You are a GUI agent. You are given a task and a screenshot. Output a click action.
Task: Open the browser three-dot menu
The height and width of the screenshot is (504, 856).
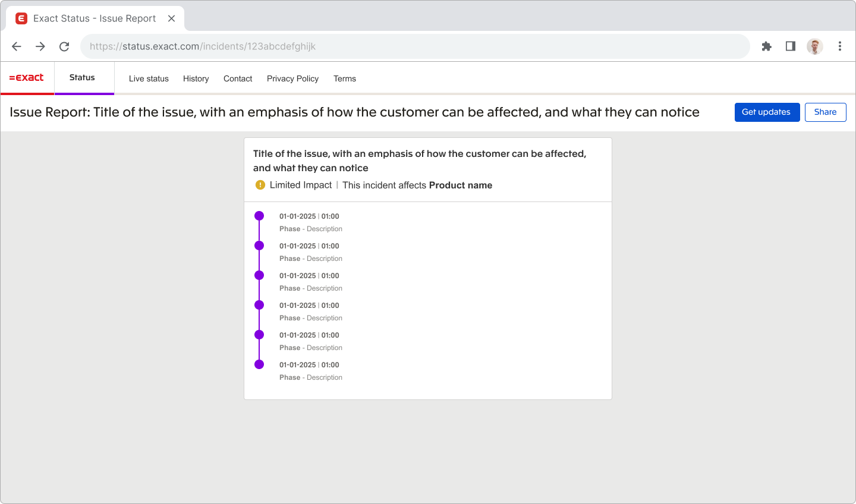pyautogui.click(x=839, y=46)
